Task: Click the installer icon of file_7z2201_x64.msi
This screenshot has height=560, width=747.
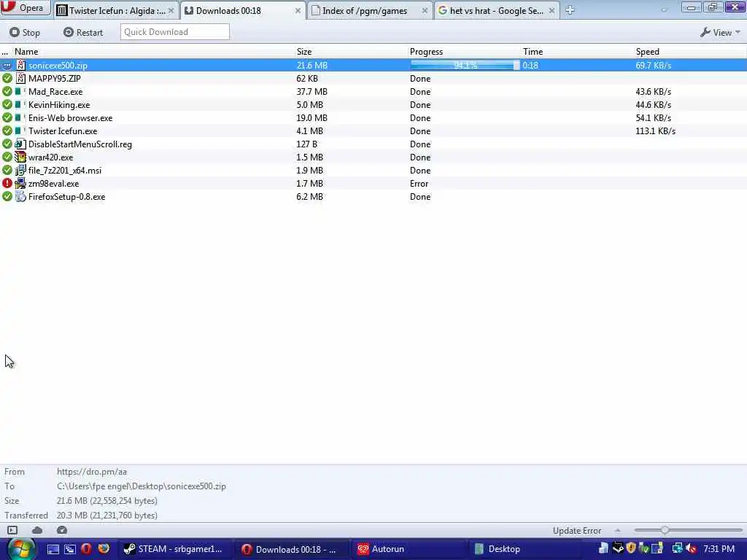Action: (20, 170)
